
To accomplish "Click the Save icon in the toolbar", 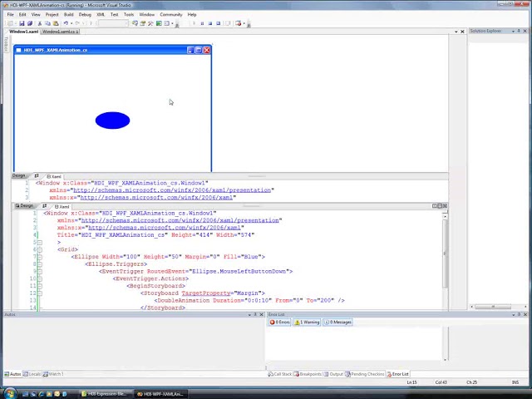I will coord(22,23).
